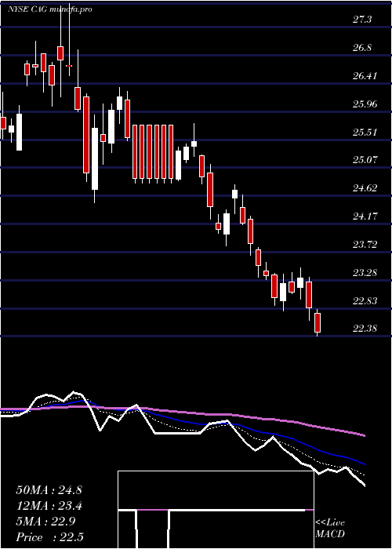Click the <<Live MACD label
This screenshot has width=392, height=549.
click(x=330, y=529)
